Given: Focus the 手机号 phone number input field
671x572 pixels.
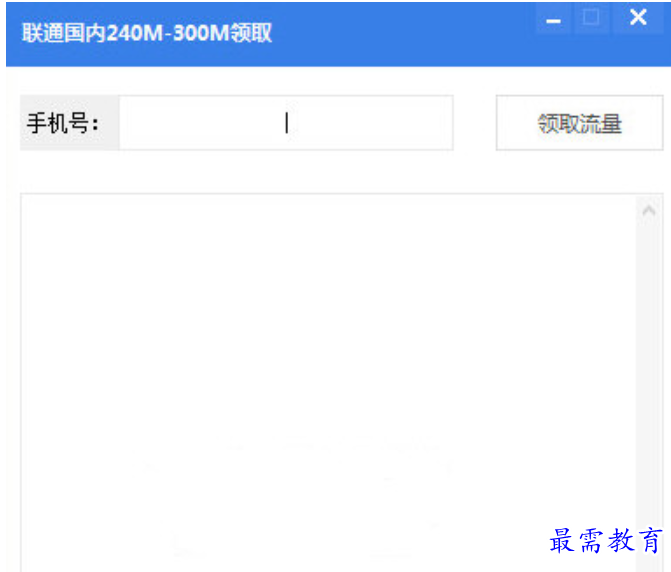Looking at the screenshot, I should coord(286,123).
